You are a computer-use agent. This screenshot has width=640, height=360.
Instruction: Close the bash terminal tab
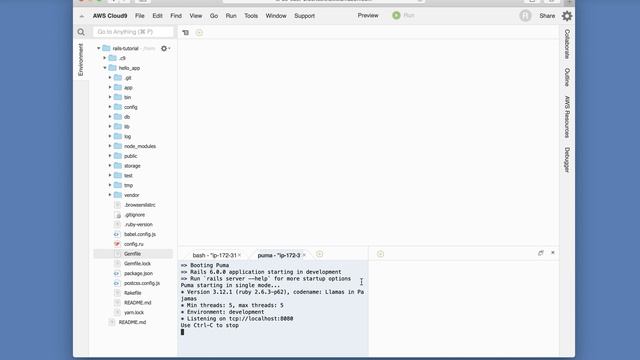240,255
